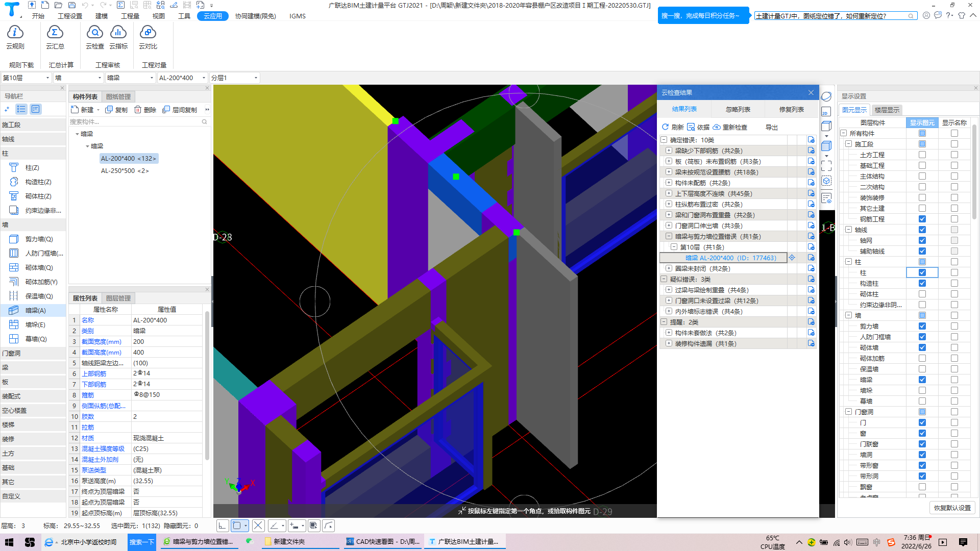Toggle 构造柱 display checkbox
This screenshot has height=551, width=980.
922,283
